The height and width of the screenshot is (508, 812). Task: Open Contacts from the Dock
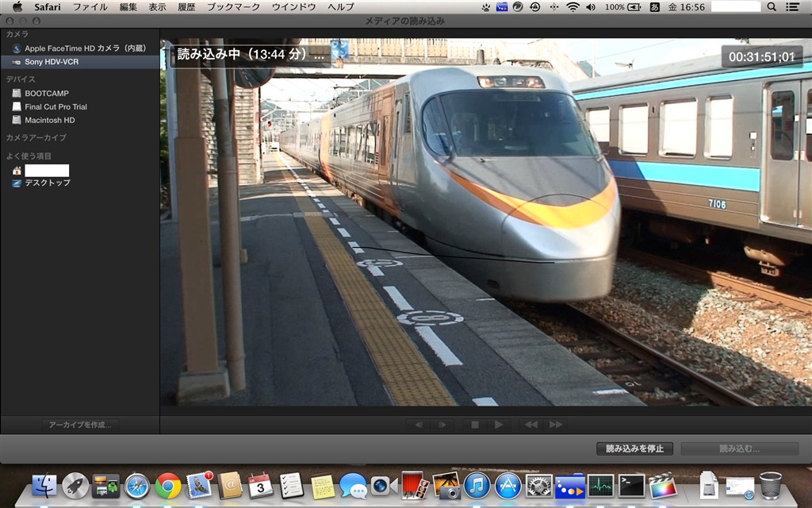click(230, 486)
